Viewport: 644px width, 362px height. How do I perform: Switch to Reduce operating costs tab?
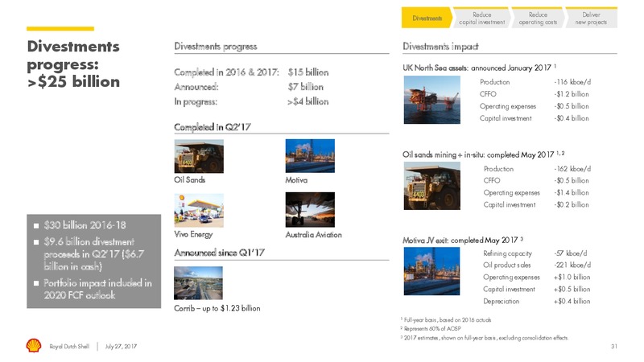coord(538,18)
